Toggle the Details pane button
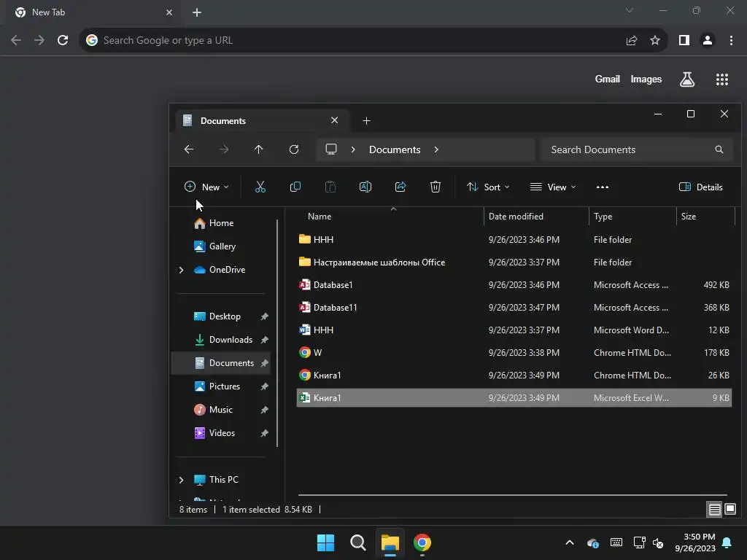 (x=701, y=187)
